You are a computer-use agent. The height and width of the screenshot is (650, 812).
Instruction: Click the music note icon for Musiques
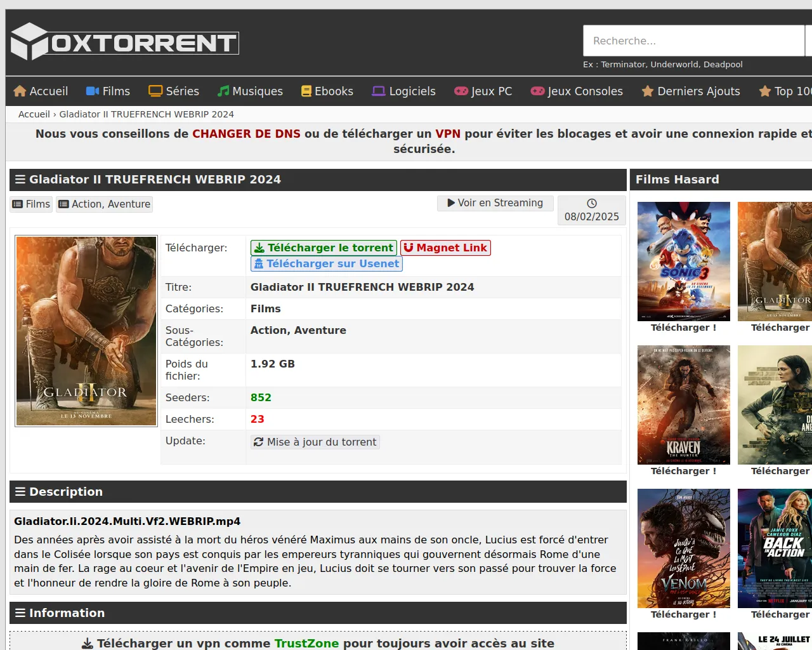tap(223, 91)
